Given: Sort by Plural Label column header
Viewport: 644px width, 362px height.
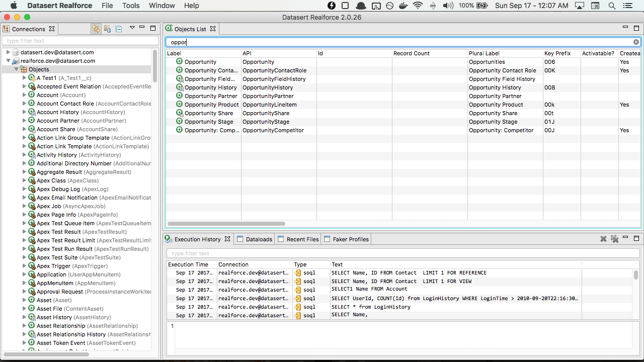Looking at the screenshot, I should 505,53.
